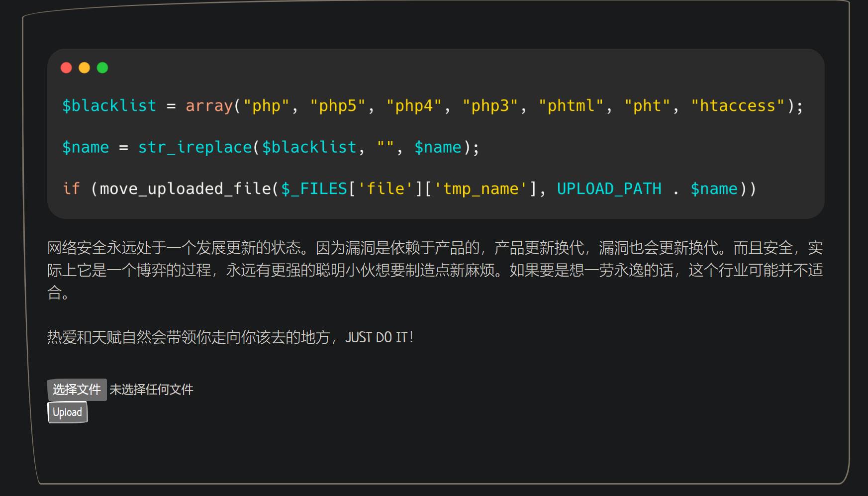The width and height of the screenshot is (868, 496).
Task: Click the JUST DO IT! text
Action: click(x=379, y=337)
